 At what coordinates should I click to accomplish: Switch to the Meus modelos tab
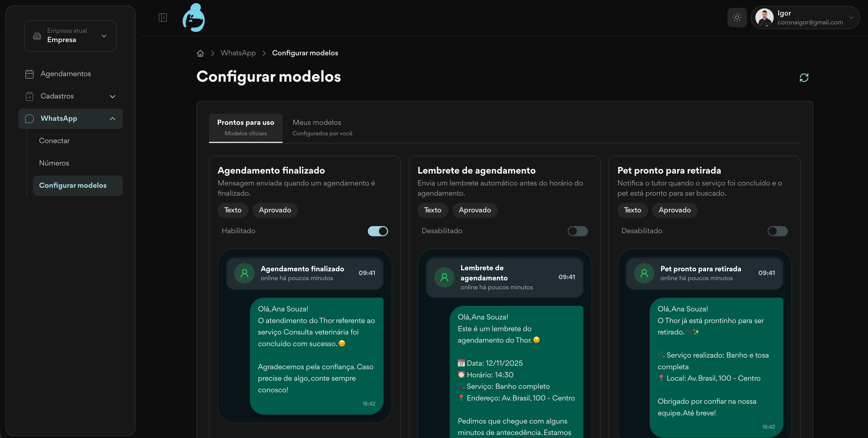pyautogui.click(x=322, y=127)
